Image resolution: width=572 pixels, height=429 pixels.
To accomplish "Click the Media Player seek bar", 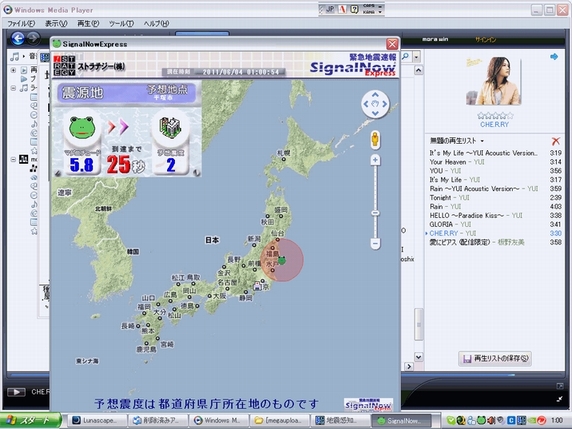I will pyautogui.click(x=286, y=375).
